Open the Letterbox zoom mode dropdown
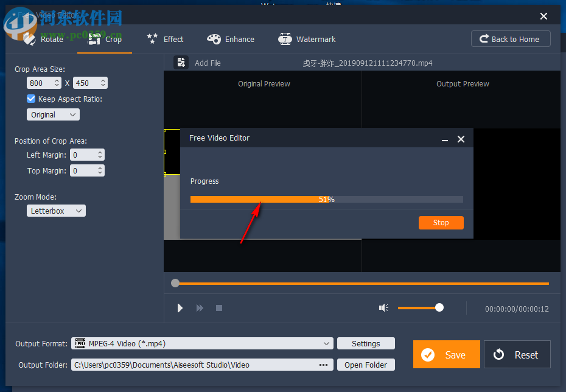Image resolution: width=566 pixels, height=392 pixels. (56, 211)
